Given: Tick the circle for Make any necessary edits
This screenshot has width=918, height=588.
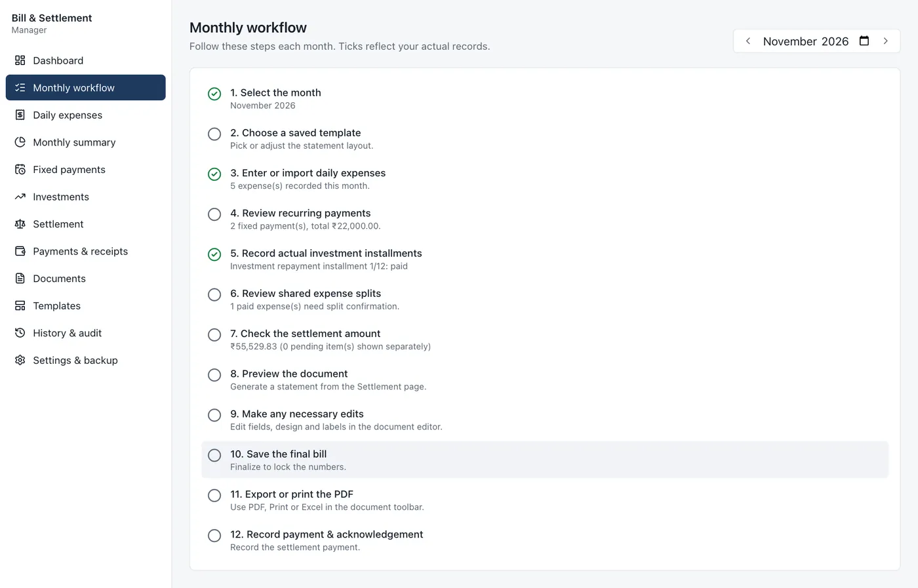Looking at the screenshot, I should 214,415.
